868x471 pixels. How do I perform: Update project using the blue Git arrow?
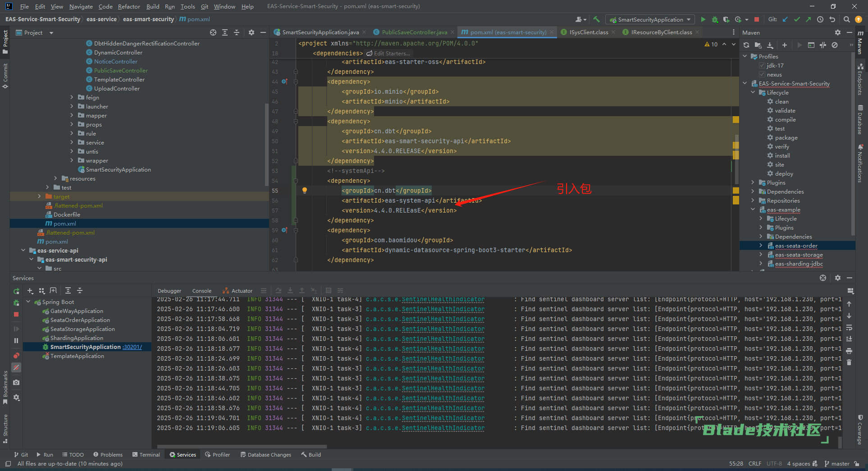pyautogui.click(x=785, y=19)
